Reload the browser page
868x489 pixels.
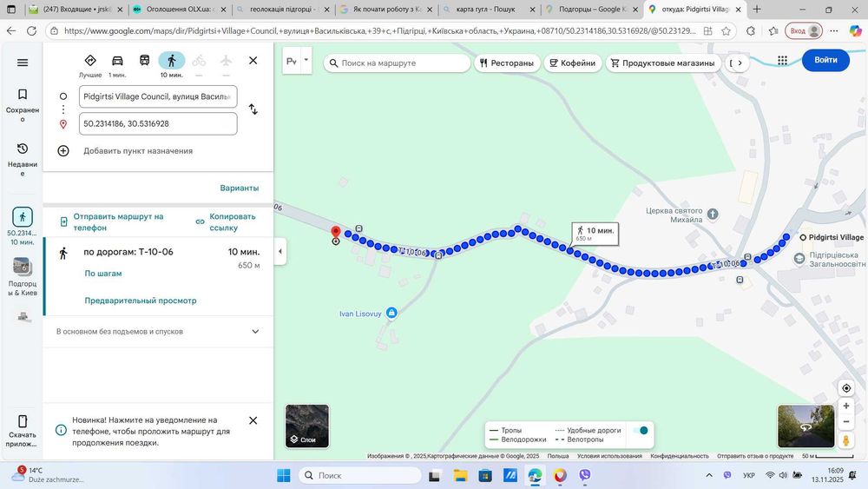tap(31, 31)
